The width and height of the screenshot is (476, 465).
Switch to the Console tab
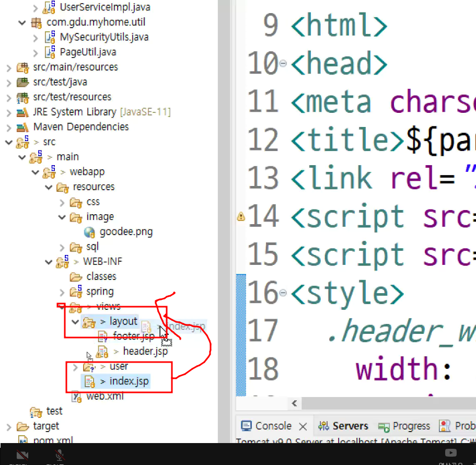(x=273, y=426)
